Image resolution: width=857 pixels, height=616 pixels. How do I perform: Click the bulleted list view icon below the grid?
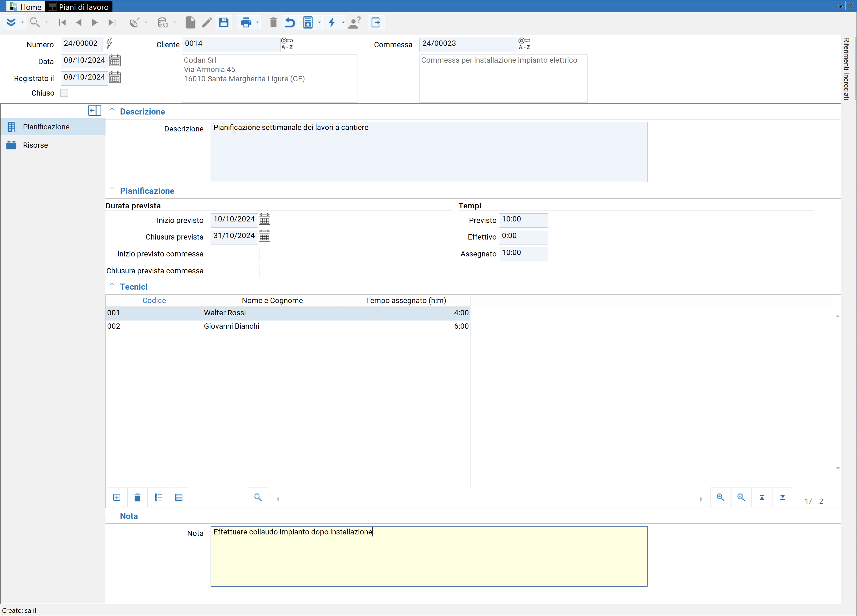[158, 497]
